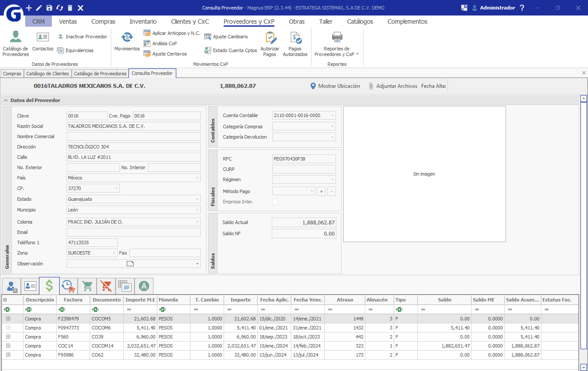Open the Cuenta Contable dropdown
This screenshot has width=588, height=371.
pyautogui.click(x=332, y=115)
